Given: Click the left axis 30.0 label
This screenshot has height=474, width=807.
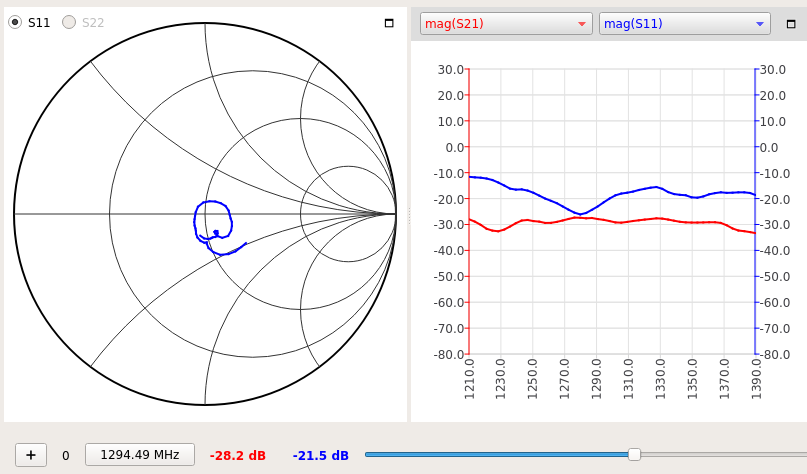Looking at the screenshot, I should click(x=451, y=69).
